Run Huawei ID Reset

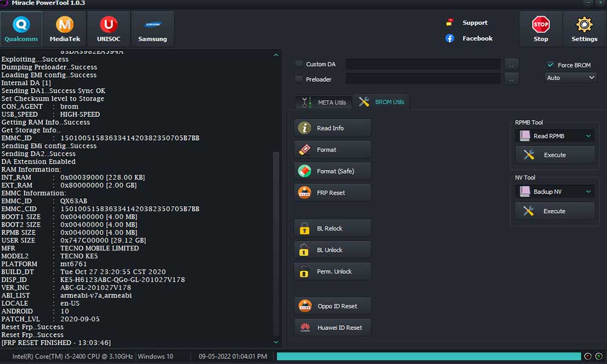pos(333,328)
